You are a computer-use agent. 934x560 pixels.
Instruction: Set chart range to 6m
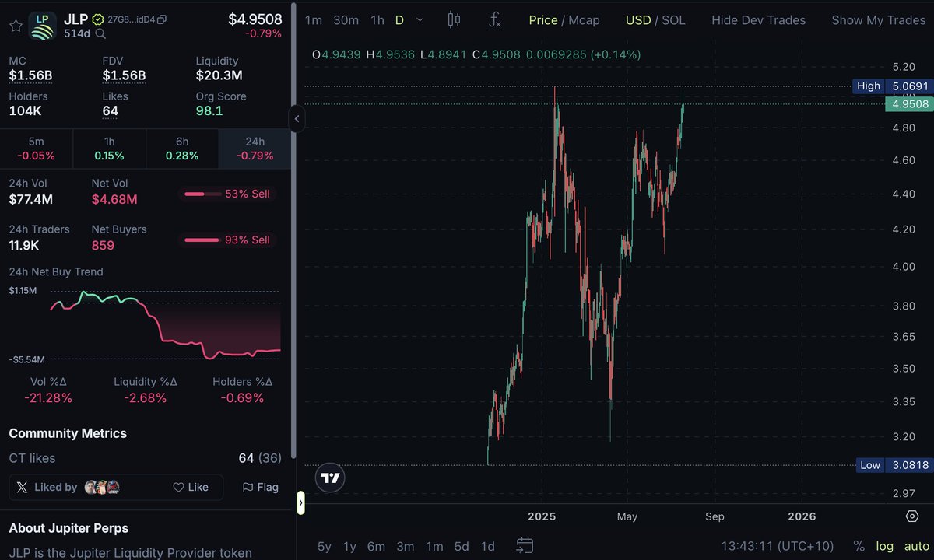[x=376, y=546]
